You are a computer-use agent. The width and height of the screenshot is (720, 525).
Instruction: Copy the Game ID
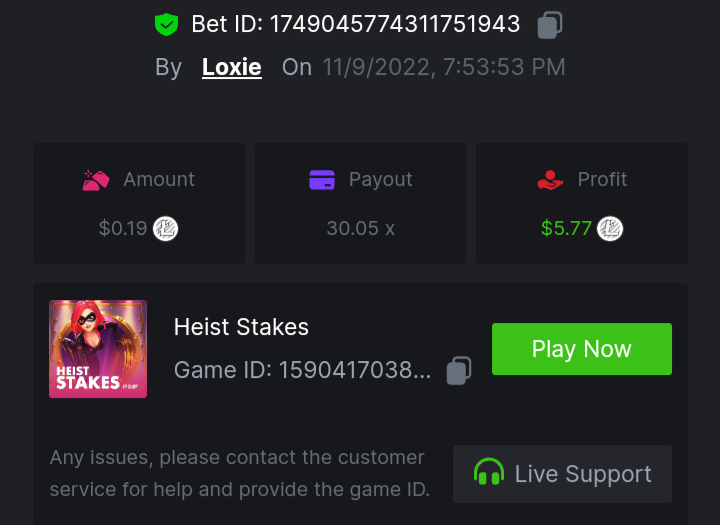pos(459,370)
